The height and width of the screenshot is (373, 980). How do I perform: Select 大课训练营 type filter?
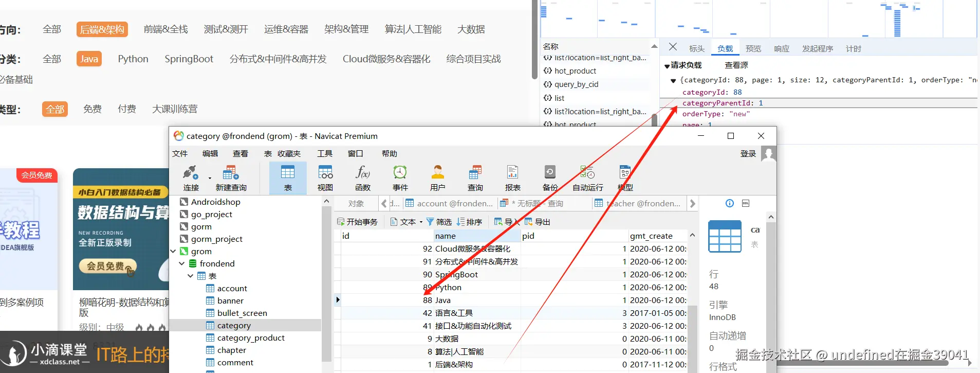(x=175, y=109)
